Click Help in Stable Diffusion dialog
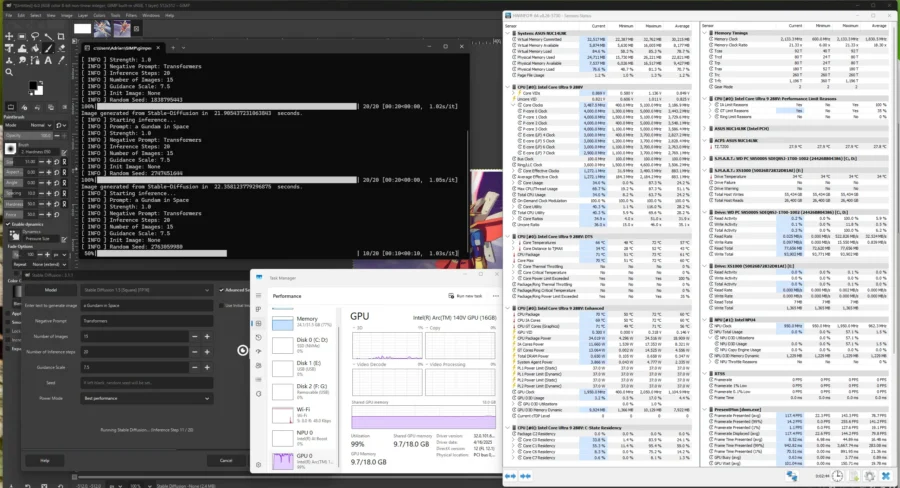This screenshot has width=900, height=488. click(45, 460)
